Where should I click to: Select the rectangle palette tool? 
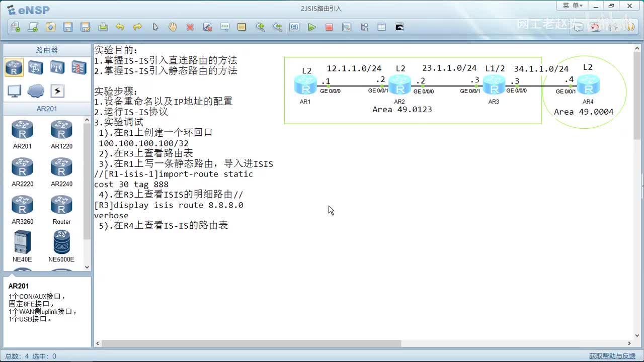(x=242, y=27)
